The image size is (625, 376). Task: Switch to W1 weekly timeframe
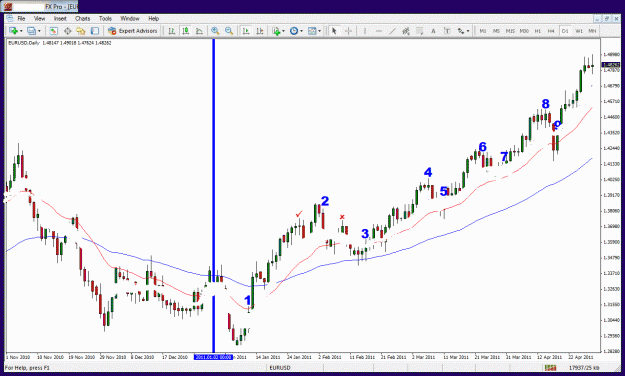point(579,31)
